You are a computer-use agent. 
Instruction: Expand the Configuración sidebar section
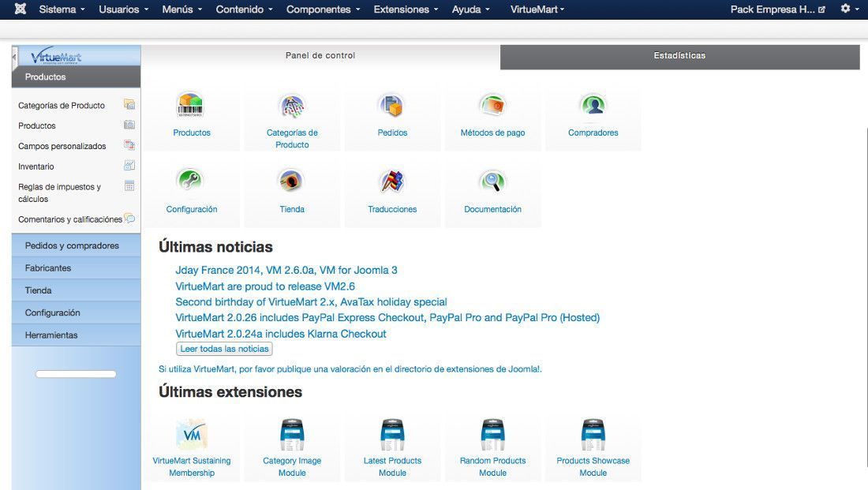76,312
